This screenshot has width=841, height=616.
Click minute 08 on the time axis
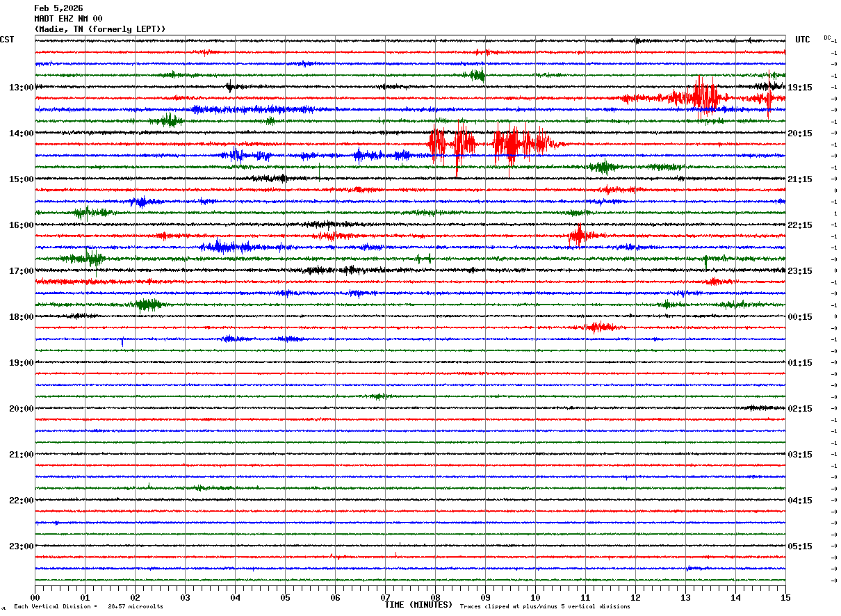click(x=435, y=597)
